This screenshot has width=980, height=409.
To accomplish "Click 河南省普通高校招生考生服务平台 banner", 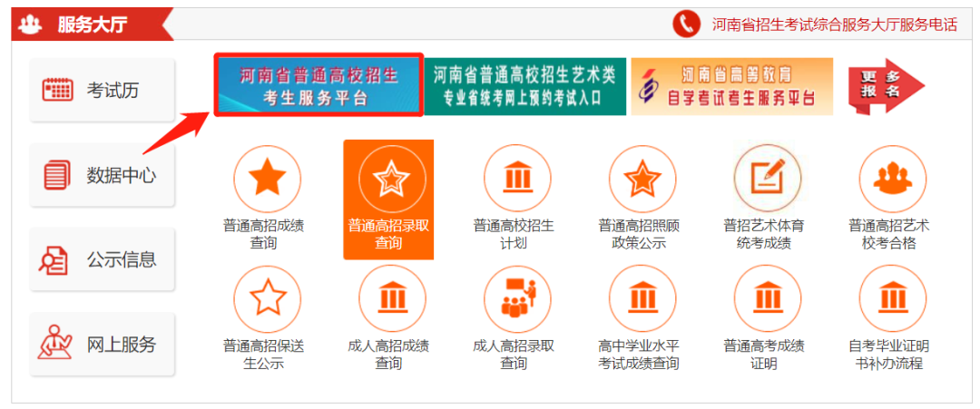I will [318, 86].
